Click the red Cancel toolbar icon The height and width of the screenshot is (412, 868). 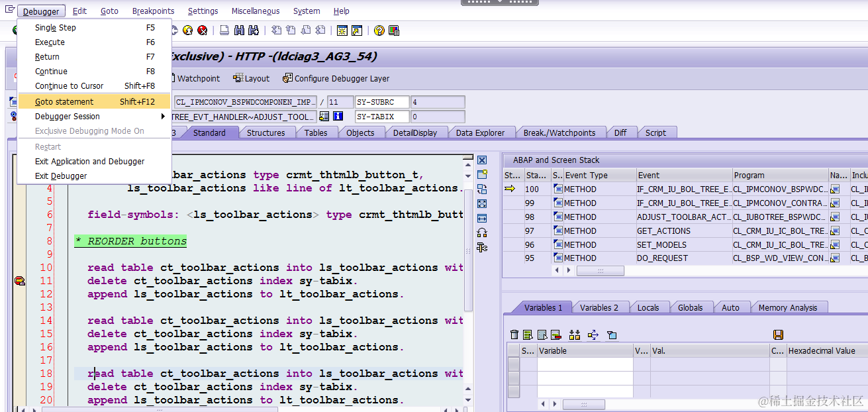click(x=202, y=30)
